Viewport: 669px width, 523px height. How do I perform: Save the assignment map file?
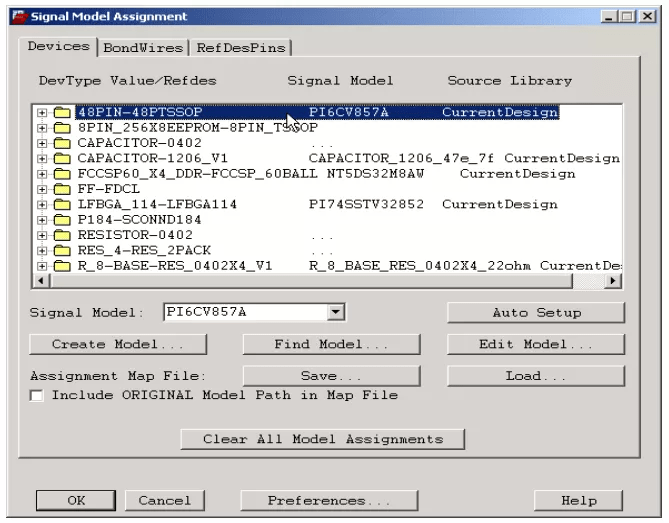tap(332, 376)
